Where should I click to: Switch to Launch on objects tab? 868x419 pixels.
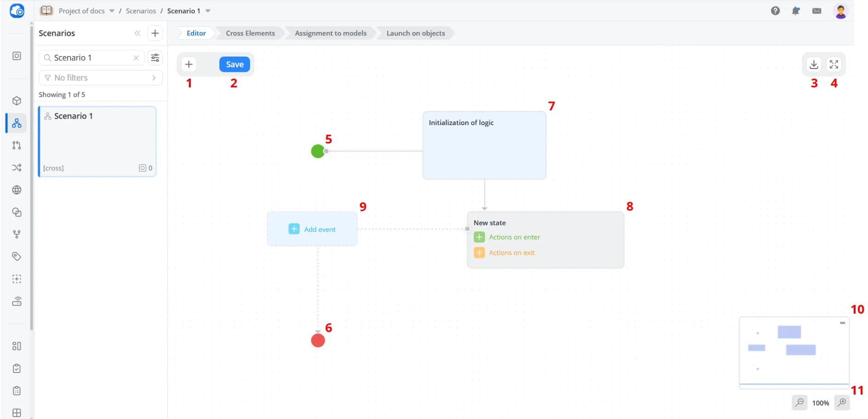pos(416,33)
